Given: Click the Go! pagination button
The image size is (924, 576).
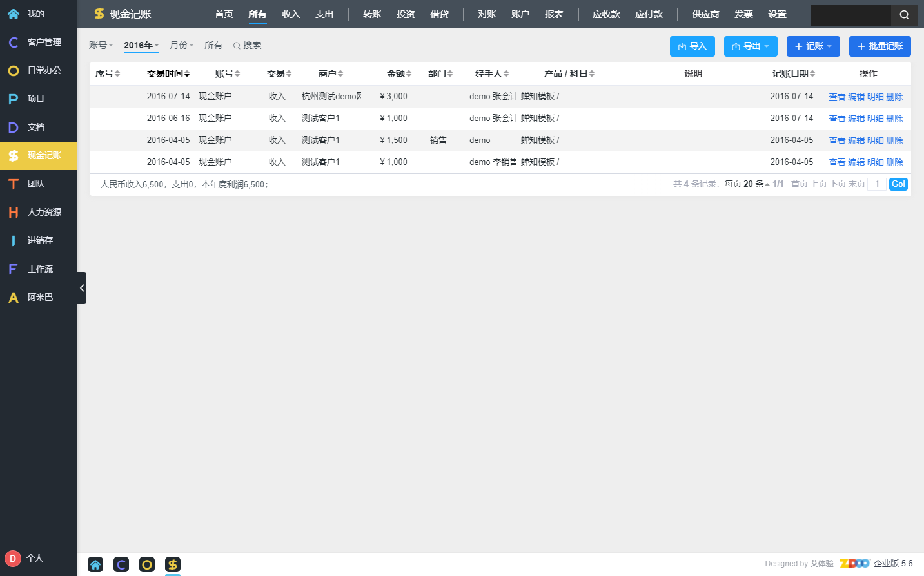Looking at the screenshot, I should [898, 184].
